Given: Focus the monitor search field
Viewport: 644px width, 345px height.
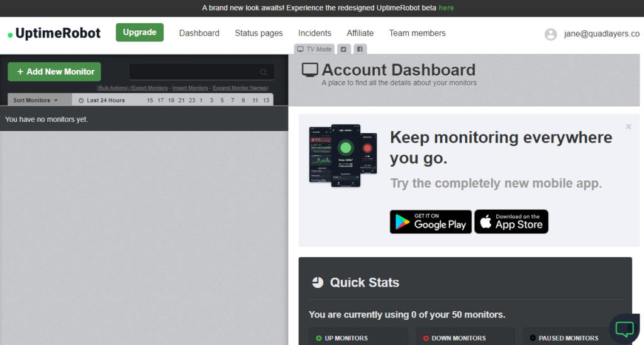Looking at the screenshot, I should (201, 72).
